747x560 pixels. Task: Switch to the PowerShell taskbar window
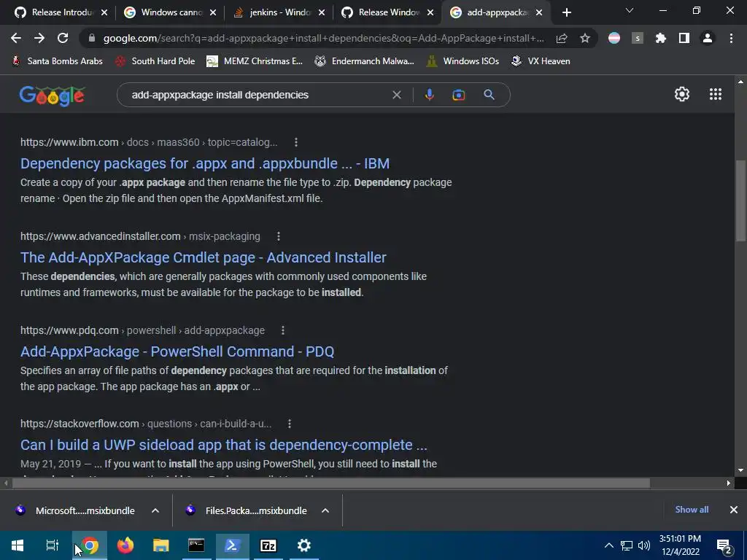pos(232,545)
